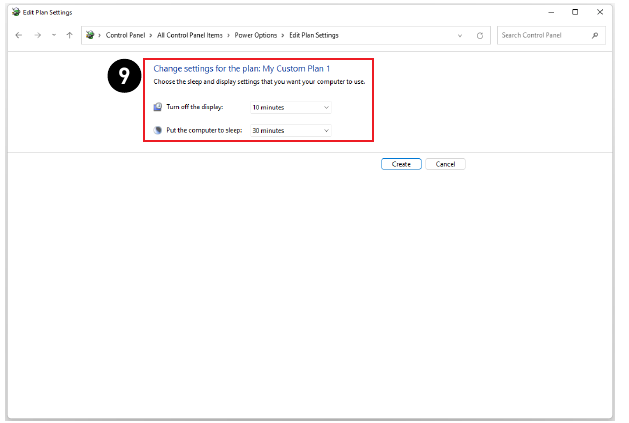
Task: Expand the address bar history dropdown
Action: click(x=460, y=36)
